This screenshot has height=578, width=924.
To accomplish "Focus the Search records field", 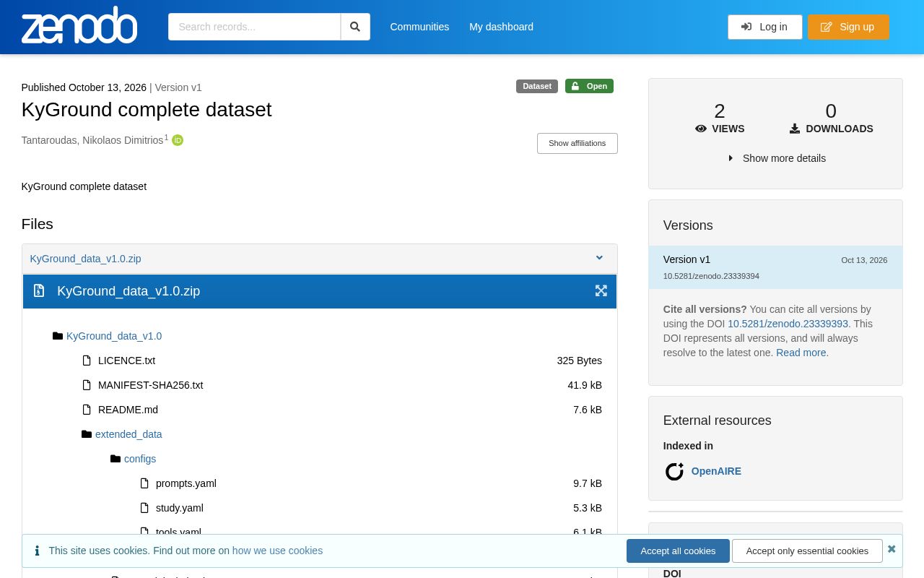I will point(254,27).
